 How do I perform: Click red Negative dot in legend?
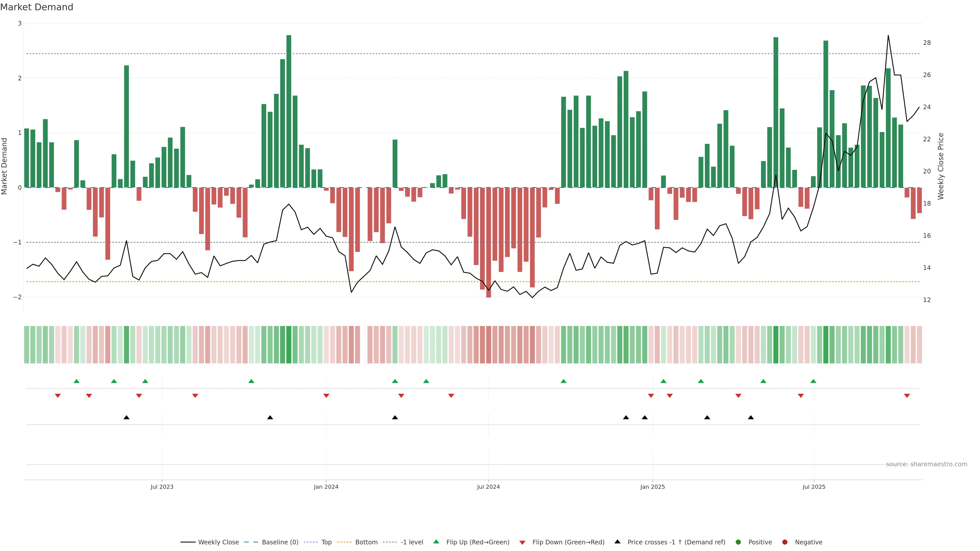(785, 542)
